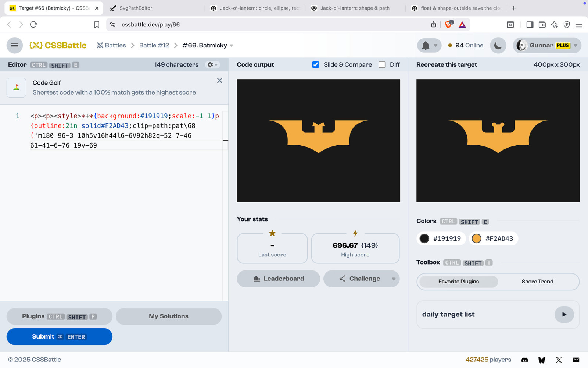Select the Score Trend tab

pyautogui.click(x=537, y=282)
